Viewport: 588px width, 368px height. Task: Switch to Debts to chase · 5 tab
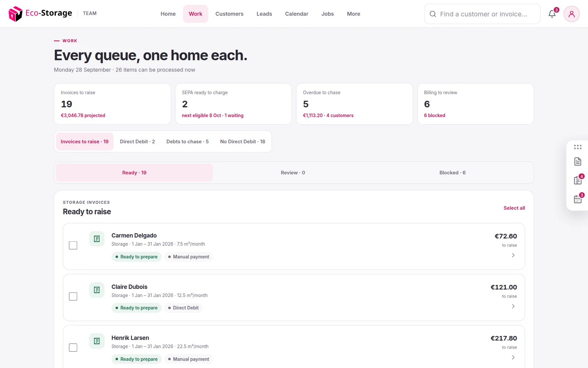point(187,142)
